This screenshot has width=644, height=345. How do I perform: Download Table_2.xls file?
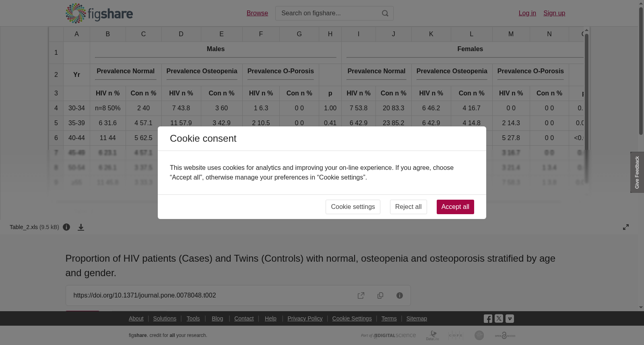point(81,227)
